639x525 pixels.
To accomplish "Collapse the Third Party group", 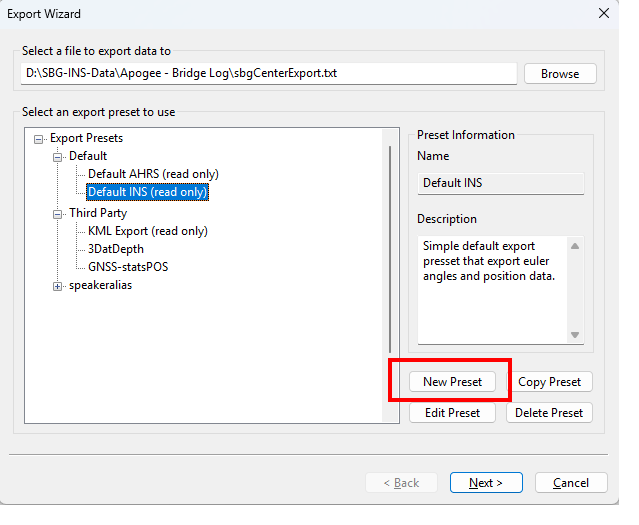I will (58, 214).
